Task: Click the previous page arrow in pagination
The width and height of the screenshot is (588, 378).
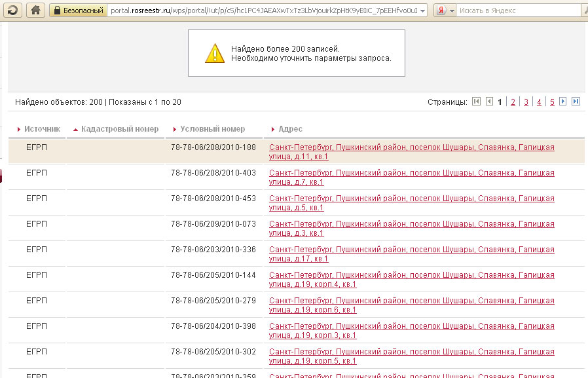Action: pyautogui.click(x=488, y=102)
